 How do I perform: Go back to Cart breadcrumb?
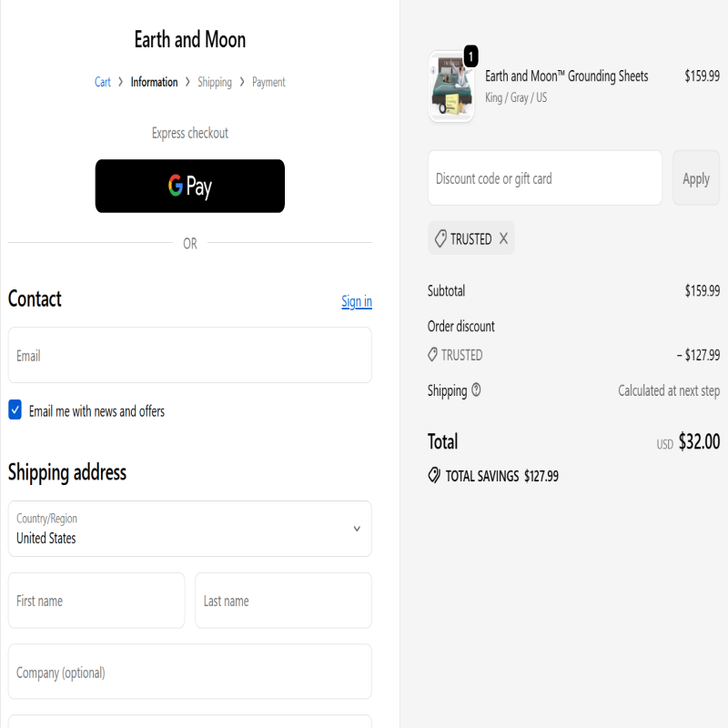[103, 82]
